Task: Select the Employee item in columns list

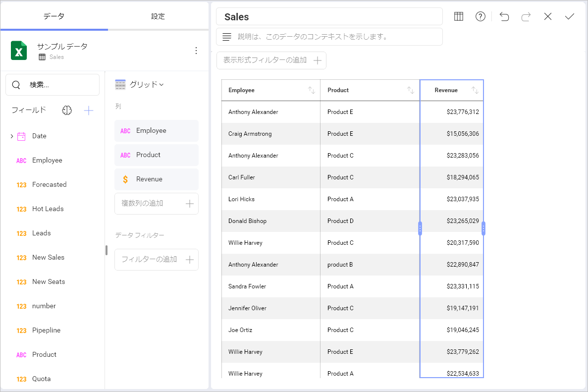Action: (x=157, y=131)
